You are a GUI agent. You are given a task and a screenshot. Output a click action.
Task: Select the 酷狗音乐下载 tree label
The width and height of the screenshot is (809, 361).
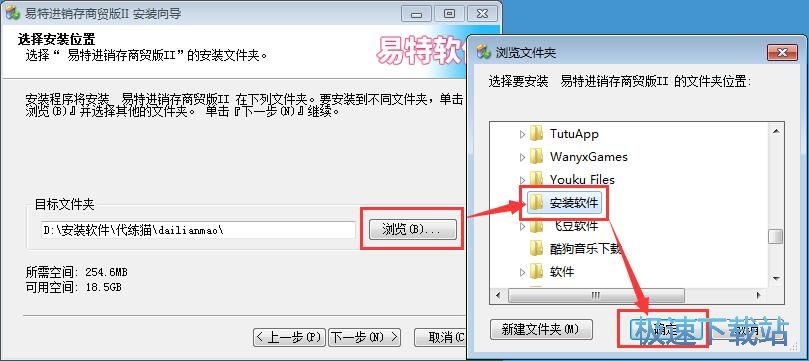coord(585,249)
